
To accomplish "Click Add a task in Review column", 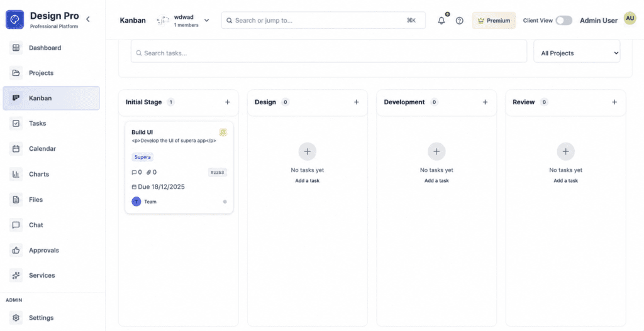I will click(x=565, y=180).
